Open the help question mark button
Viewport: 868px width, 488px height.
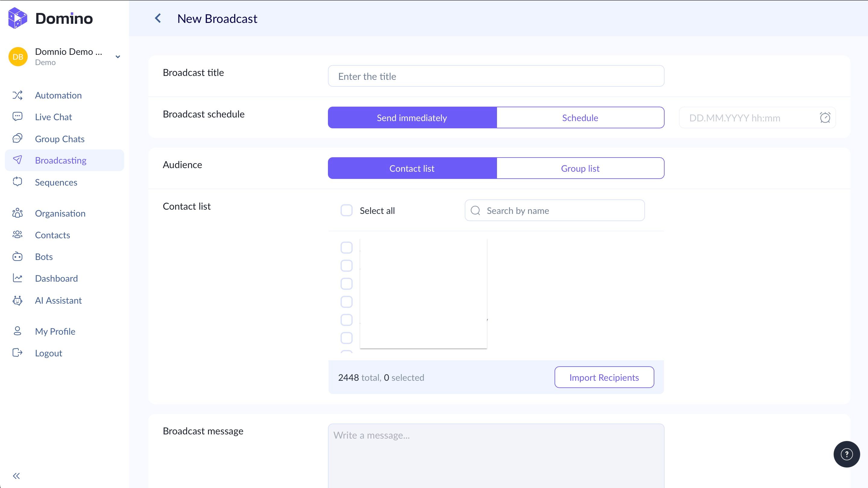pos(846,454)
